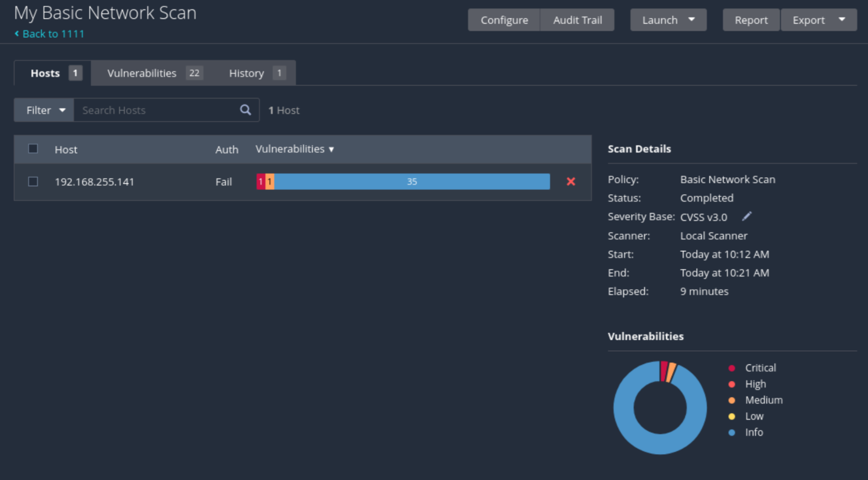The image size is (868, 480).
Task: Click the Info legend blue dot
Action: click(x=732, y=433)
